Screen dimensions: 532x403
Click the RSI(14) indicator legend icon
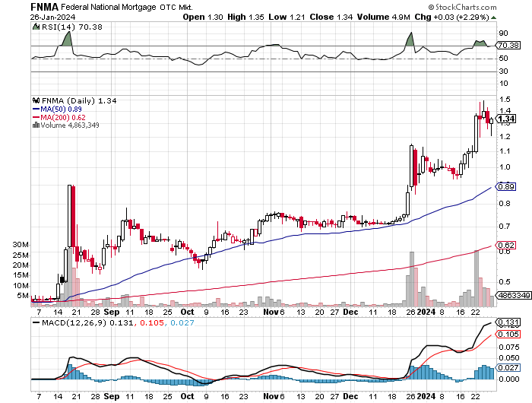[36, 27]
